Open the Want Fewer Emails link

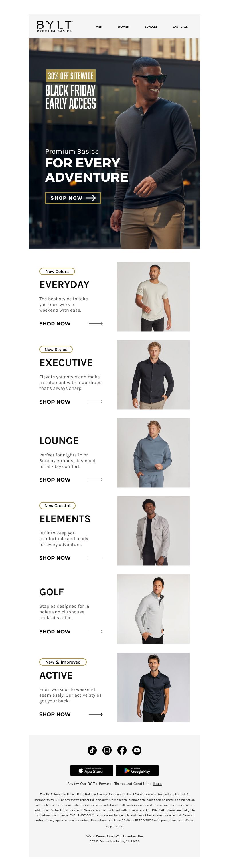point(102,836)
